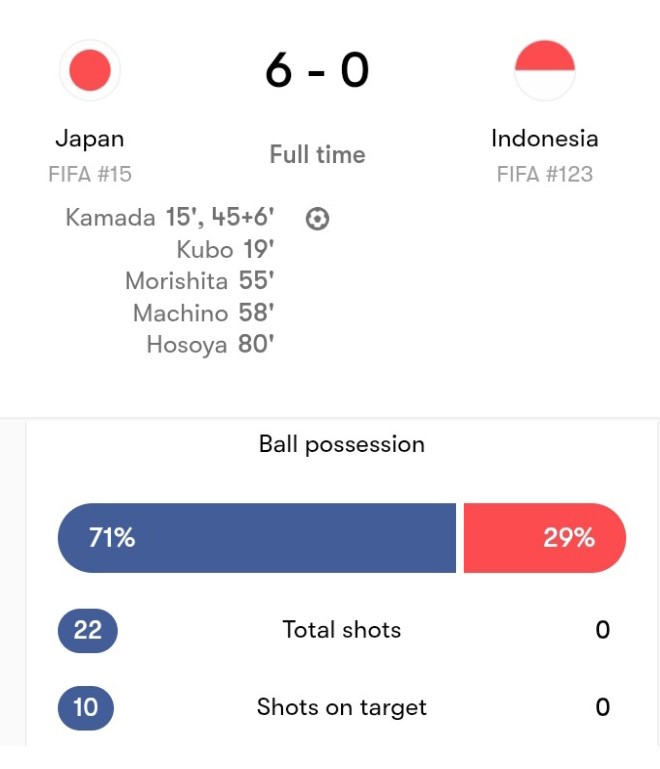
Task: Select the Hosoya 80' goal entry
Action: [x=210, y=344]
